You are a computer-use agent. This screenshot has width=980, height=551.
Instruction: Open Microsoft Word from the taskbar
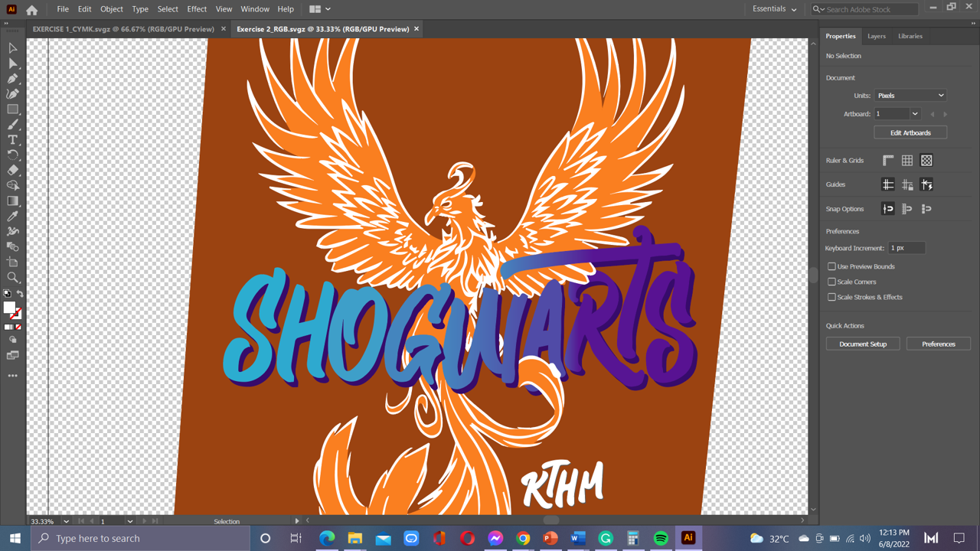578,538
